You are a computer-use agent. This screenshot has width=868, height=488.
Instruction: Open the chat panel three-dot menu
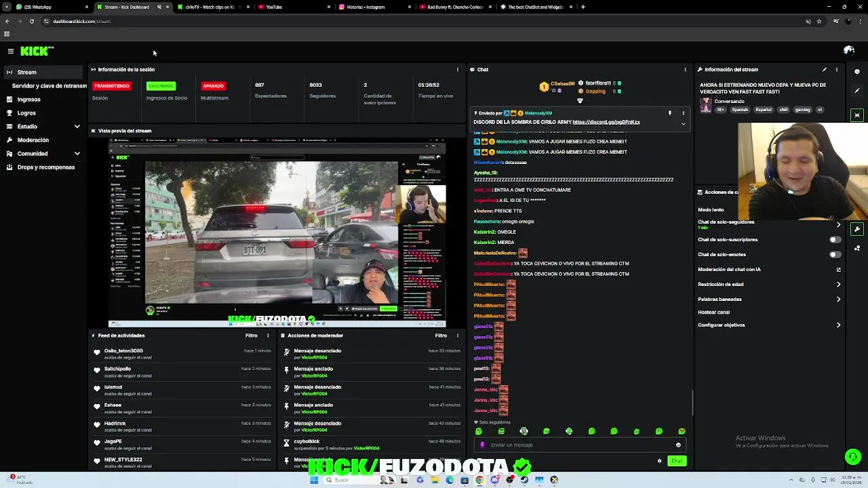tap(685, 69)
